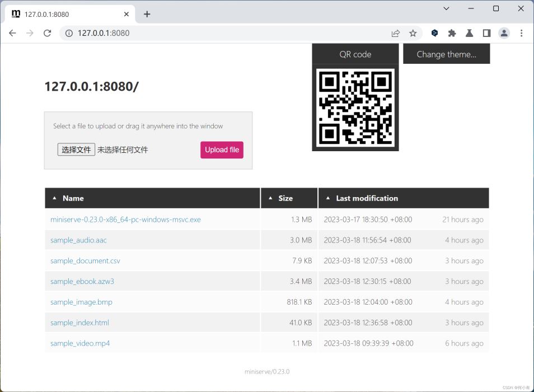Expand the tab search chevron in title bar

coord(446,8)
